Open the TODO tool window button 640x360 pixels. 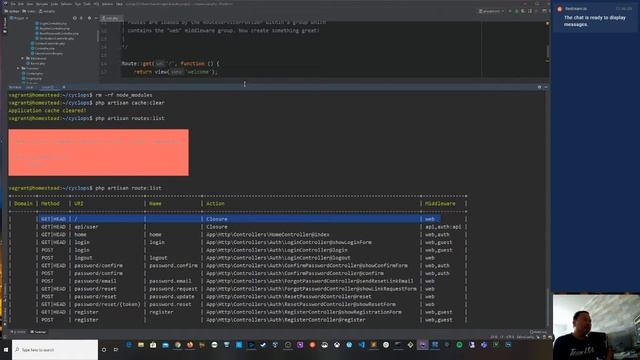tap(18, 332)
